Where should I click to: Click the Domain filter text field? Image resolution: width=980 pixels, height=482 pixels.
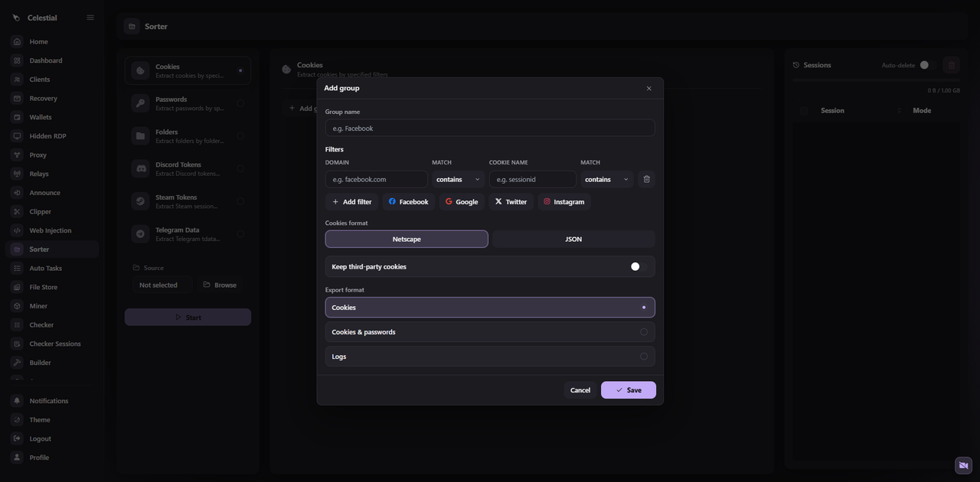coord(377,179)
